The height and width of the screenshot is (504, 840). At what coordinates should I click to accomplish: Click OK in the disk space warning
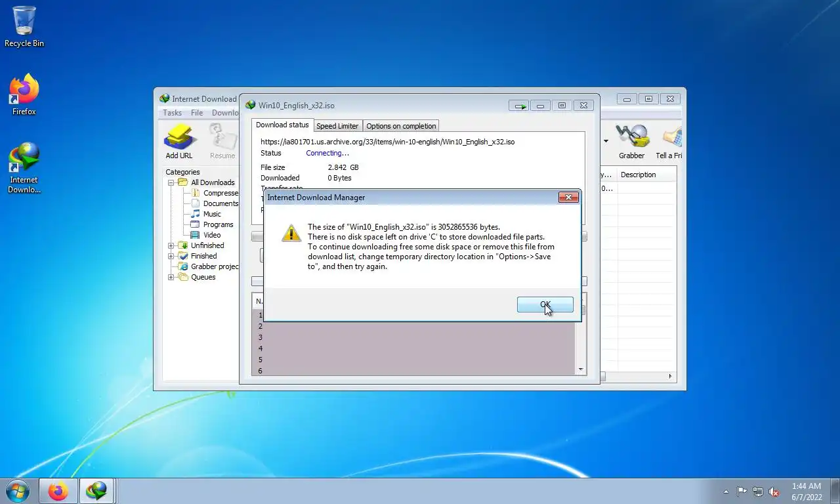(545, 304)
